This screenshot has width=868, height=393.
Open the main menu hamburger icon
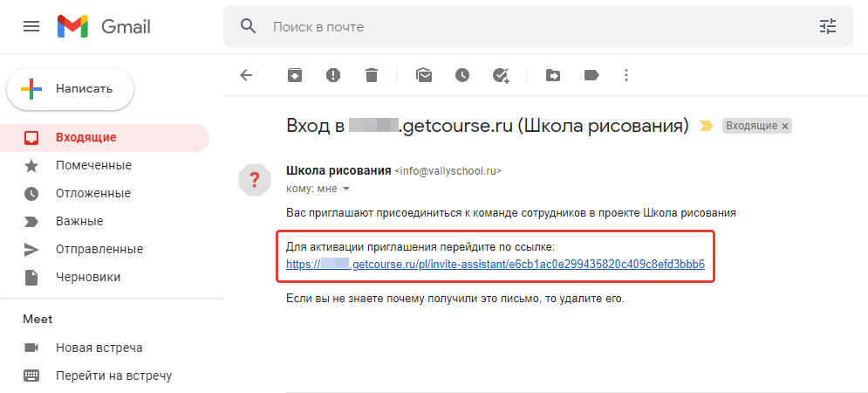click(31, 26)
